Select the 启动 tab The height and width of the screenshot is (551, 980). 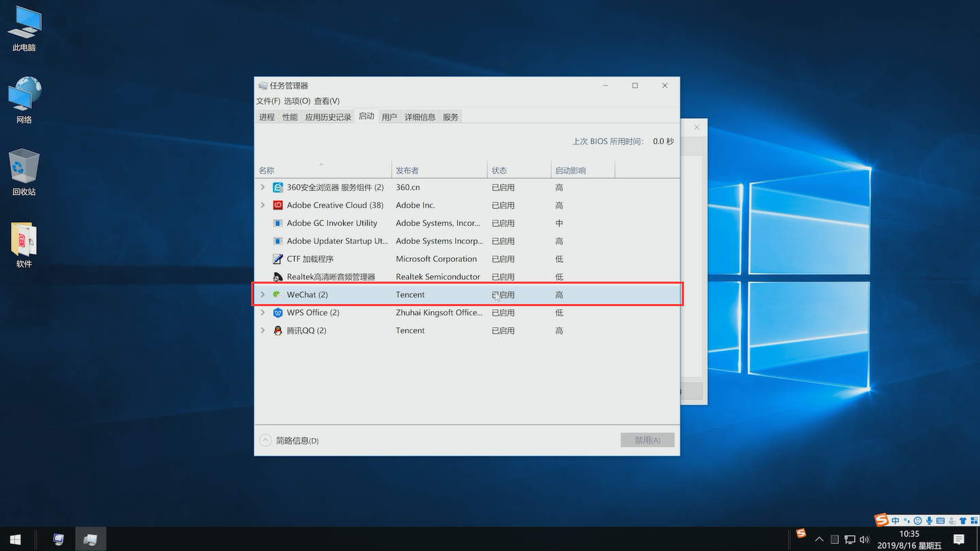(367, 116)
